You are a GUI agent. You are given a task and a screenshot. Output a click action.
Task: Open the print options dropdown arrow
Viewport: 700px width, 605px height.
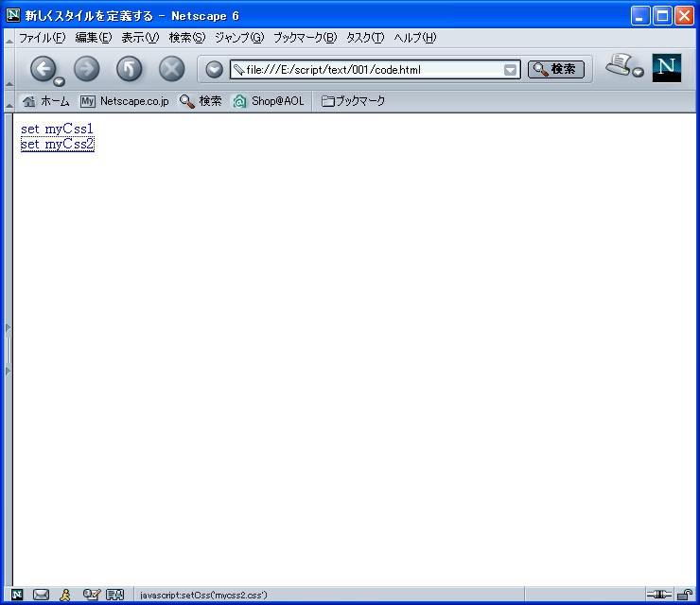coord(639,72)
